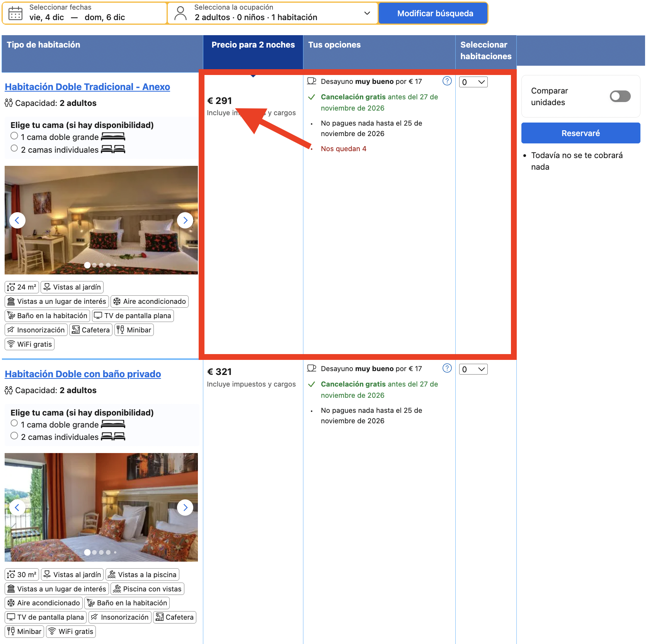The width and height of the screenshot is (647, 644).
Task: Select 1 cama doble grande for Tradicional room
Action: tap(14, 136)
